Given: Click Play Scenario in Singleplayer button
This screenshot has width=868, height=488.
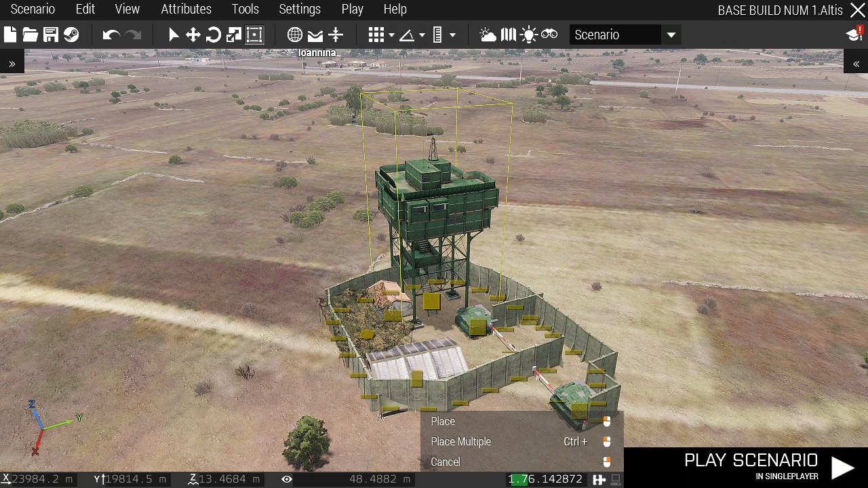Looking at the screenshot, I should click(746, 468).
